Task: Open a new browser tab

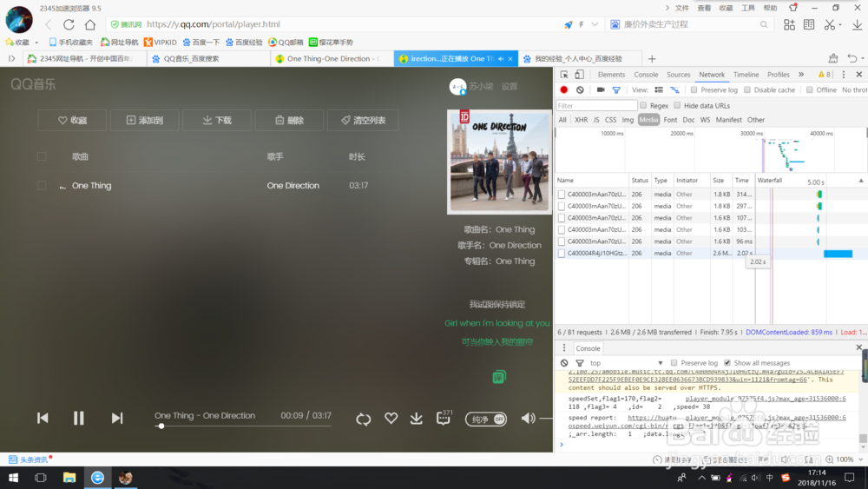Action: 652,59
